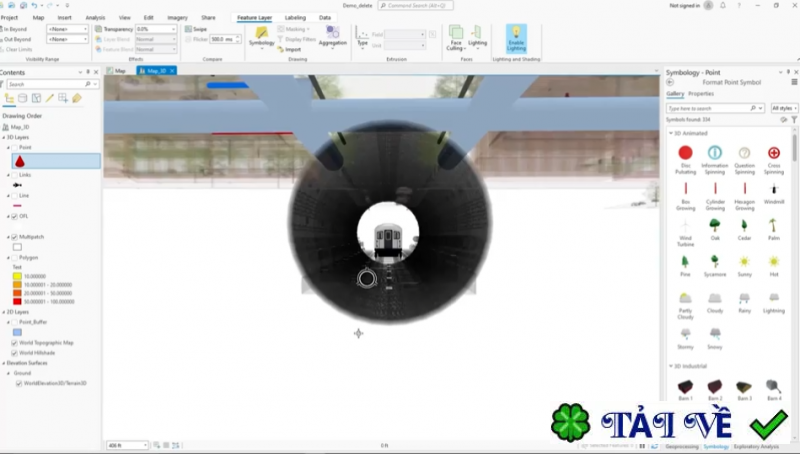Switch to the Labeling tab
The width and height of the screenshot is (800, 454).
click(x=295, y=17)
